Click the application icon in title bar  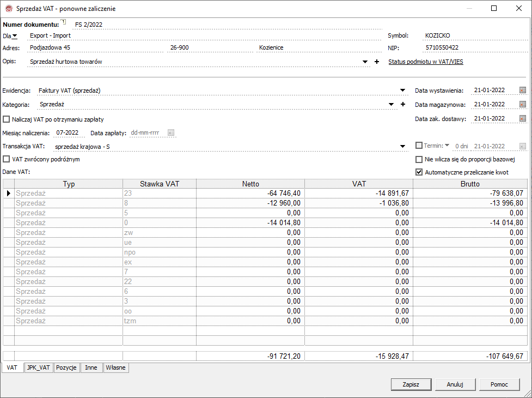[x=9, y=9]
